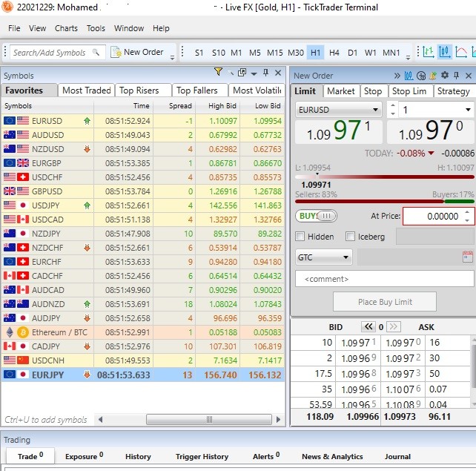Open New Order panel settings gear
Image resolution: width=476 pixels, height=471 pixels.
444,75
